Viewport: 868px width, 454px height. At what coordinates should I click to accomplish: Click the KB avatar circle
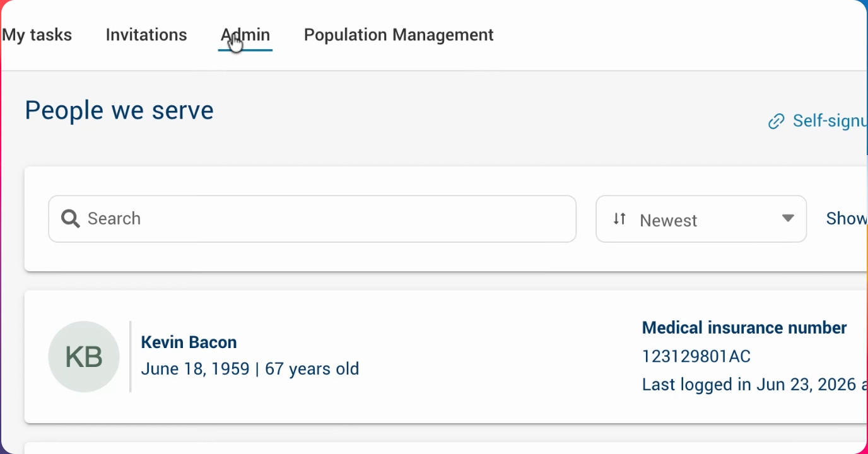[84, 357]
